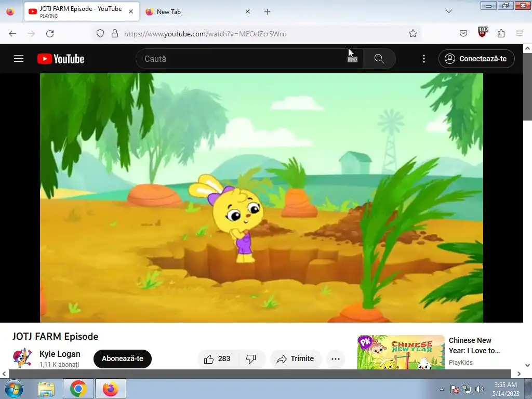532x399 pixels.
Task: Click Firefox taskbar button
Action: coord(111,389)
